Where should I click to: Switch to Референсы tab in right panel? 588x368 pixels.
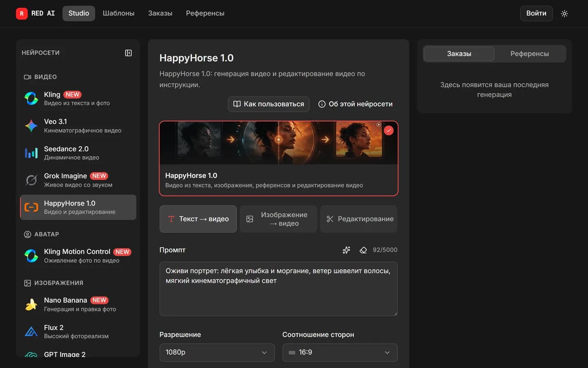(530, 54)
